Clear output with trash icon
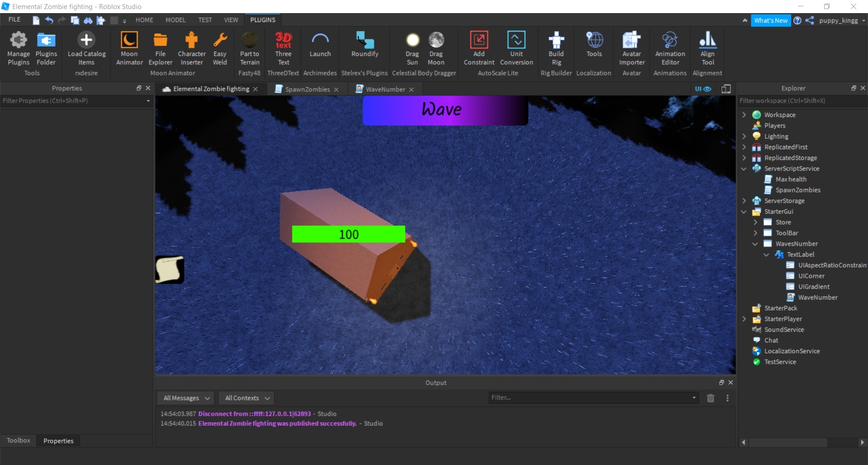The height and width of the screenshot is (465, 868). click(x=711, y=398)
